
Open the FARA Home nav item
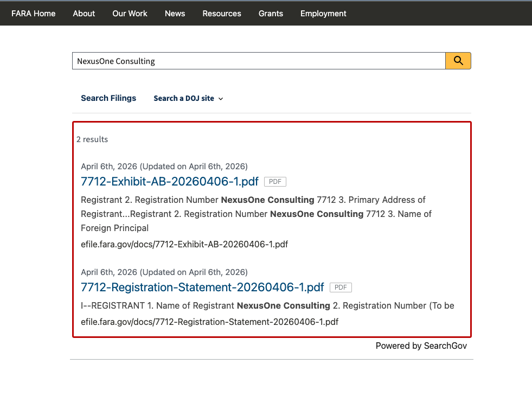[34, 14]
